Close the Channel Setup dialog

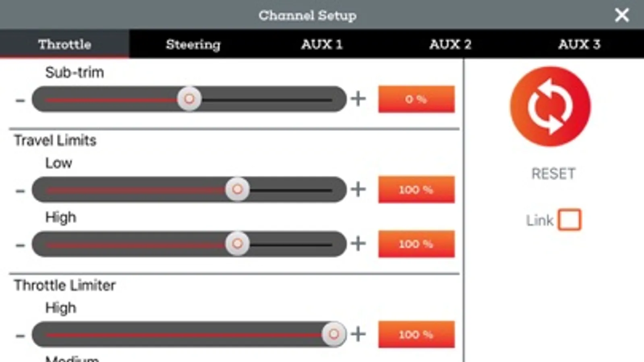[x=622, y=15]
